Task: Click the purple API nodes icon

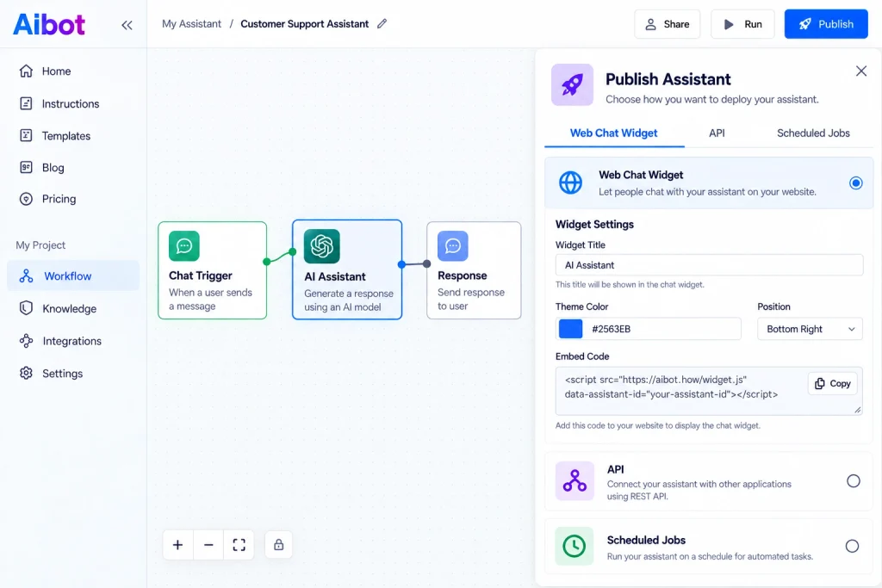Action: (x=575, y=480)
